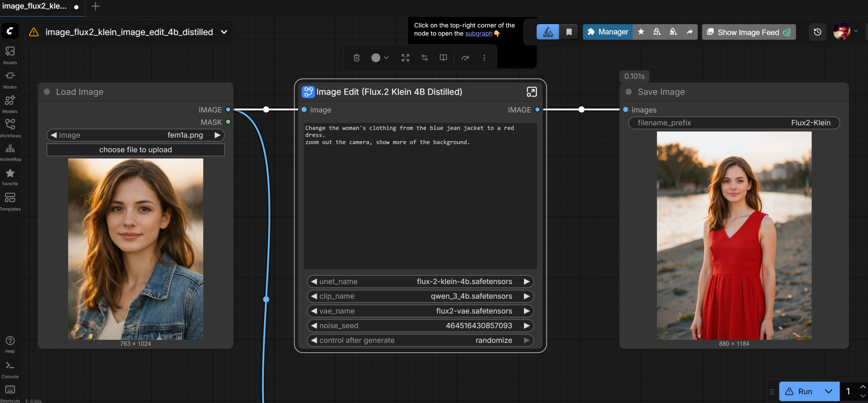Open the Console panel icon
This screenshot has width=868, height=403.
click(10, 369)
